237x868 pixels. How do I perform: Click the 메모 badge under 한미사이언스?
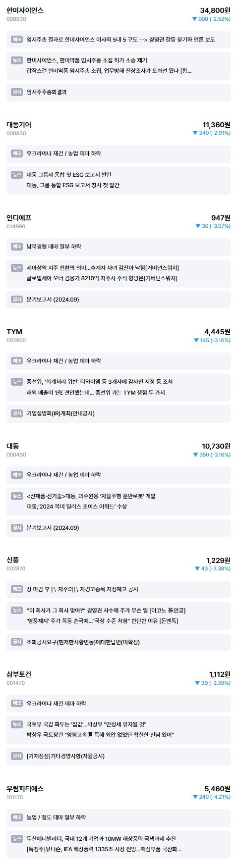(17, 39)
